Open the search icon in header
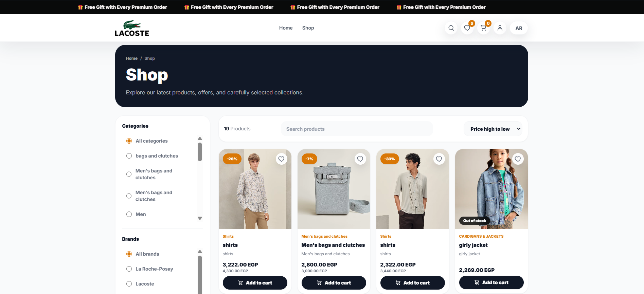The width and height of the screenshot is (644, 294). (x=451, y=28)
